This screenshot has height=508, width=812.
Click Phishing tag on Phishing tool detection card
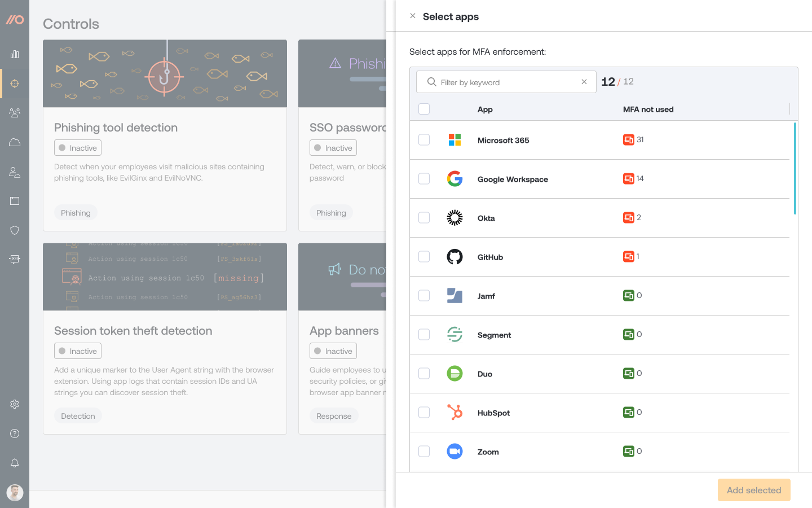pyautogui.click(x=76, y=213)
